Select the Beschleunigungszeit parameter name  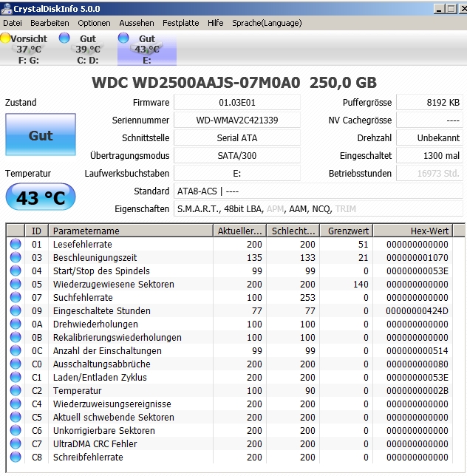coord(95,257)
